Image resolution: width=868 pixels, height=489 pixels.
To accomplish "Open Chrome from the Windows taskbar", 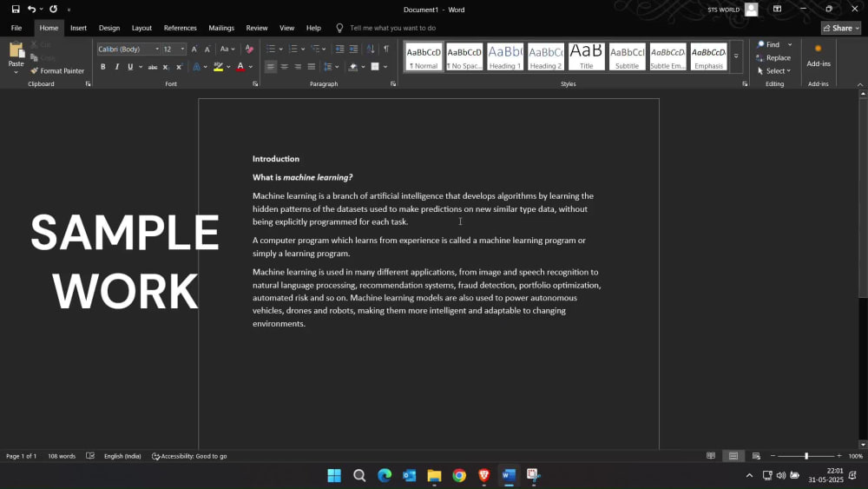I will coord(459,475).
